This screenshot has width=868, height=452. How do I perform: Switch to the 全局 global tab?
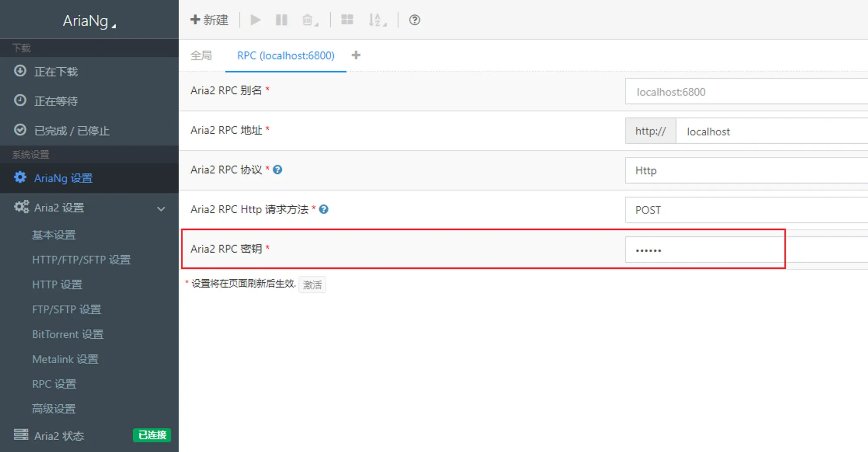(x=201, y=56)
